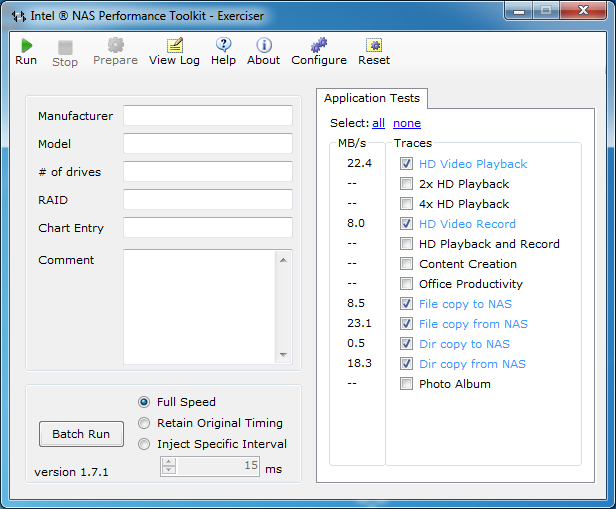Enable the 4x HD Playback trace
Image resolution: width=616 pixels, height=509 pixels.
[x=406, y=203]
